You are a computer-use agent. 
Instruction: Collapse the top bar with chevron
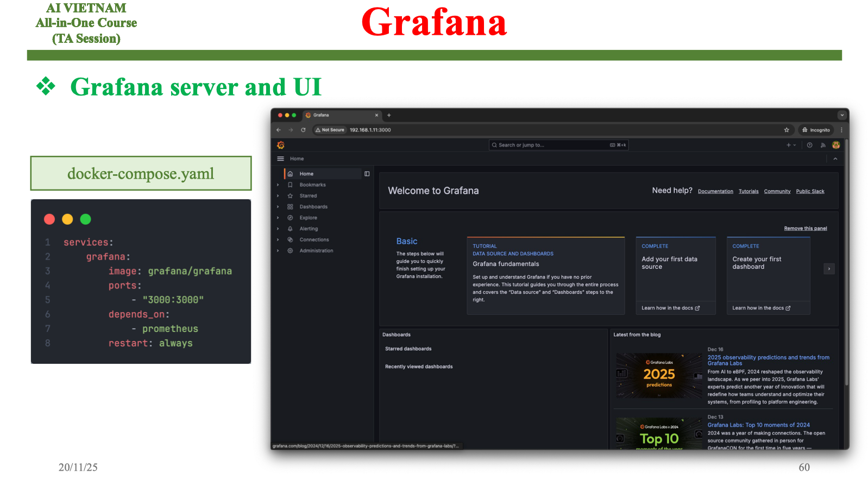pyautogui.click(x=835, y=159)
